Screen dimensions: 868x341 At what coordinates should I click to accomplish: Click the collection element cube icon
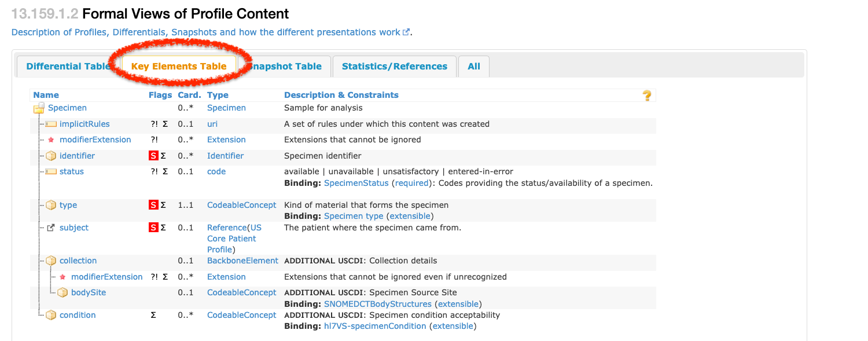pos(51,261)
